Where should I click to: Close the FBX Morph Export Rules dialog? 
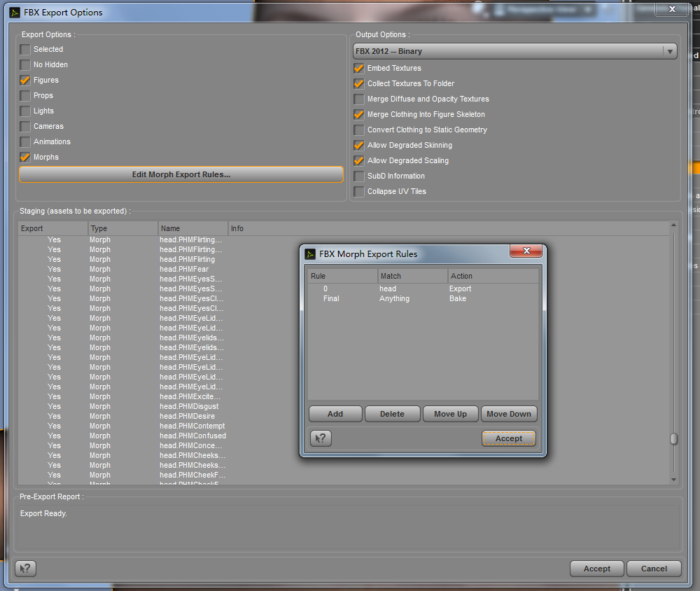click(526, 251)
